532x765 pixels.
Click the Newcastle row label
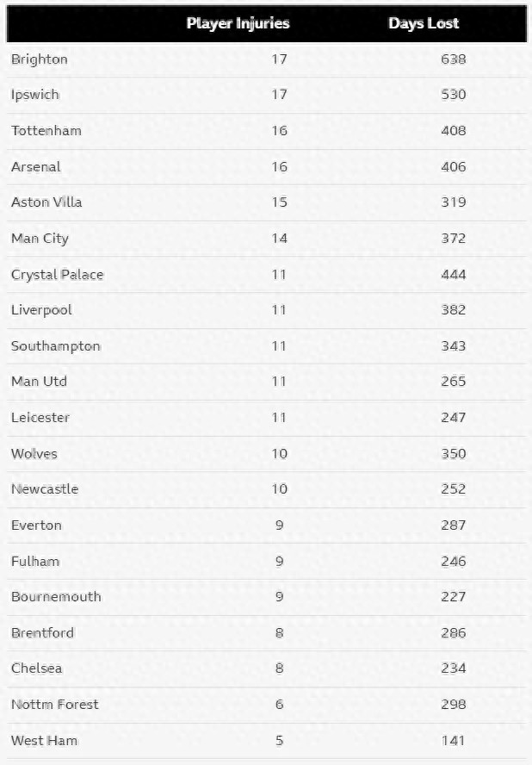45,489
